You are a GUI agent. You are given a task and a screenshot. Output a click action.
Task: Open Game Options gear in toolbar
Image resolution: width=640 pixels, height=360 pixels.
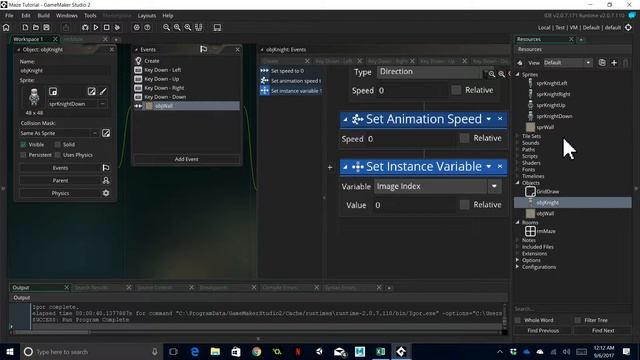pyautogui.click(x=136, y=27)
